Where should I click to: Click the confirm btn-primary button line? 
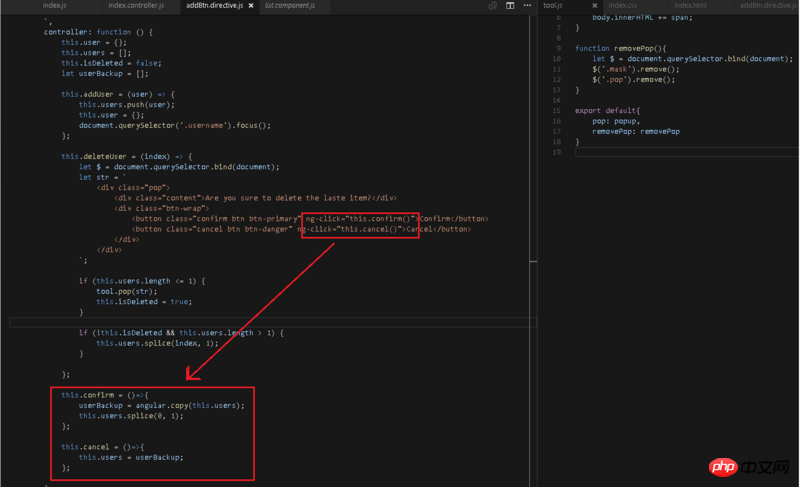[x=310, y=219]
